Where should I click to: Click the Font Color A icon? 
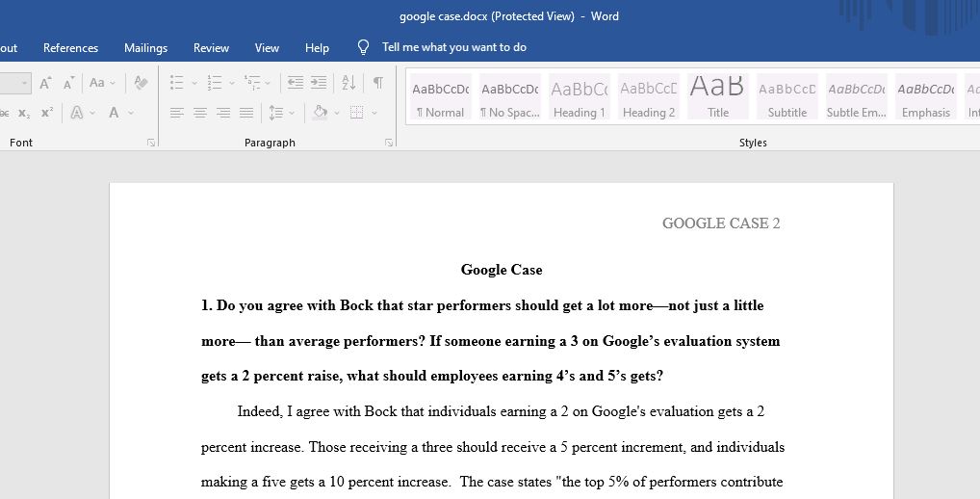coord(114,113)
